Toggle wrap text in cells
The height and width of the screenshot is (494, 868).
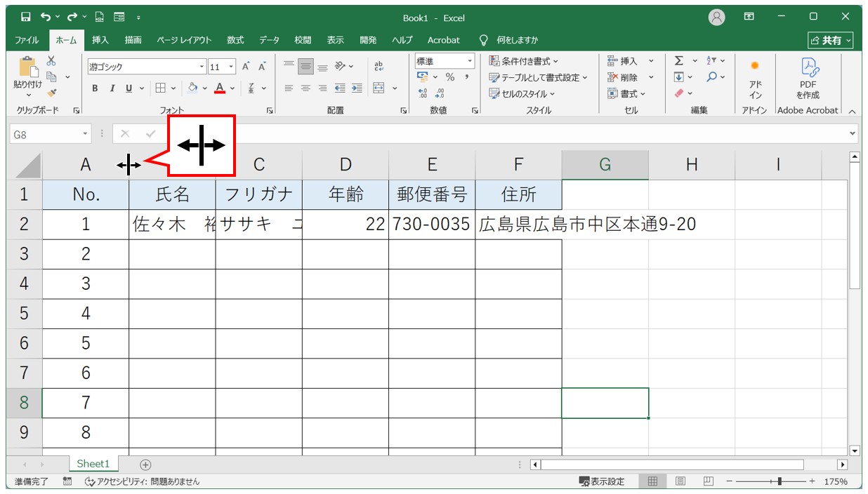coord(379,67)
